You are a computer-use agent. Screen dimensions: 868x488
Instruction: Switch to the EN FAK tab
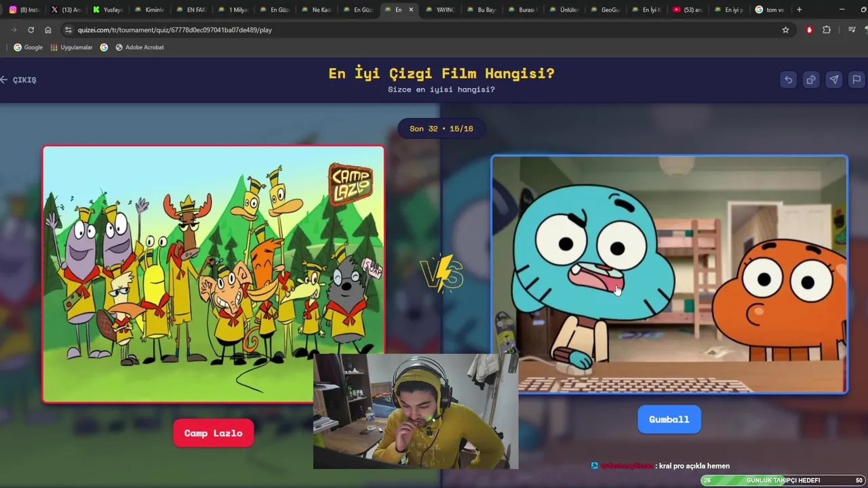tap(191, 9)
